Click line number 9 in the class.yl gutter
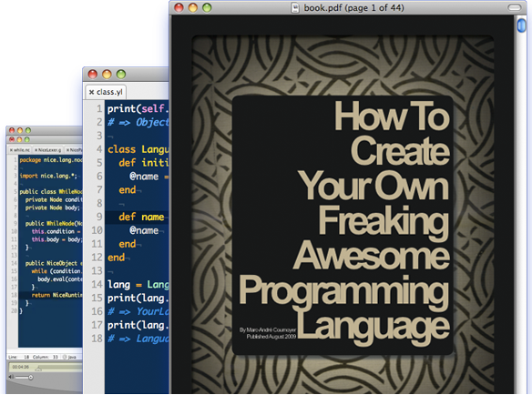Viewport: 532px width, 395px height. pos(99,217)
